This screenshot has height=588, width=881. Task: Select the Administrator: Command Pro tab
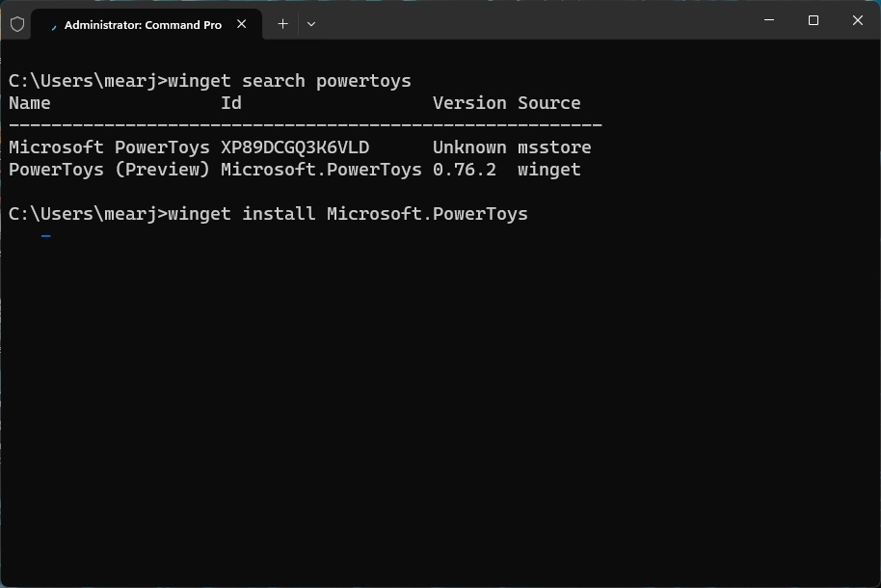(x=145, y=24)
